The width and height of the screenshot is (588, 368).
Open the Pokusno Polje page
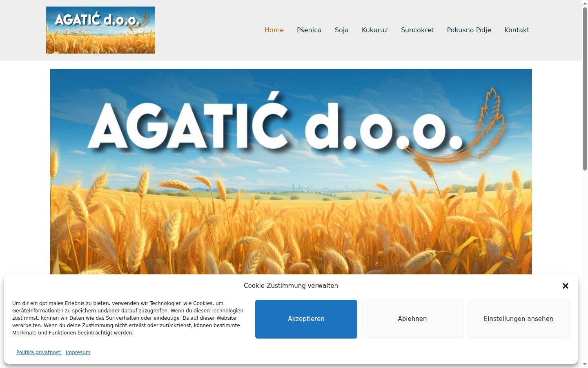click(x=469, y=30)
